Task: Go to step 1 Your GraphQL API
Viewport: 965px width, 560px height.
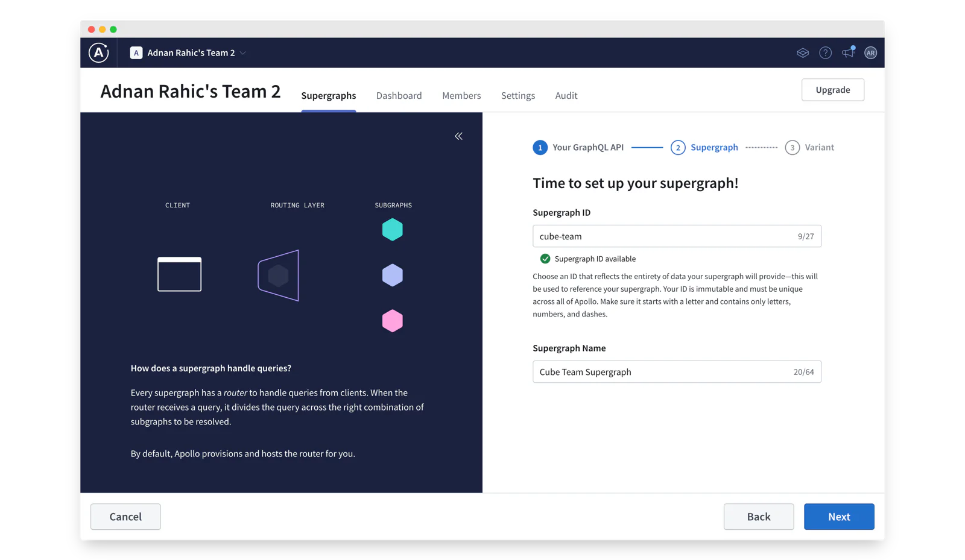Action: 578,147
